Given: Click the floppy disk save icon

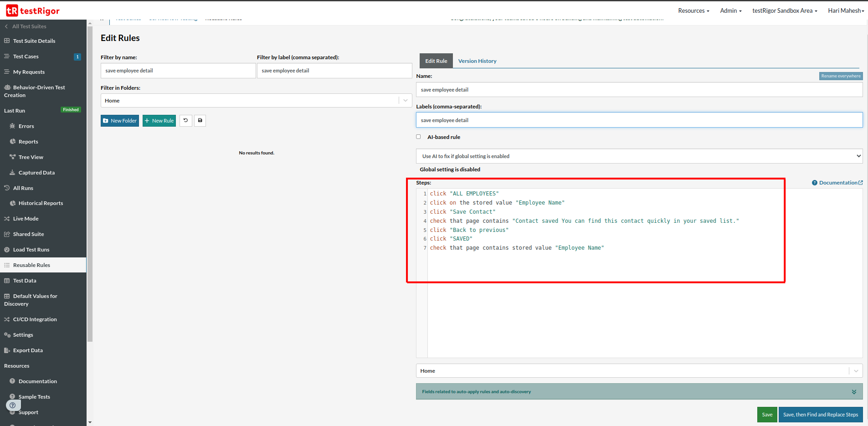Looking at the screenshot, I should point(200,121).
